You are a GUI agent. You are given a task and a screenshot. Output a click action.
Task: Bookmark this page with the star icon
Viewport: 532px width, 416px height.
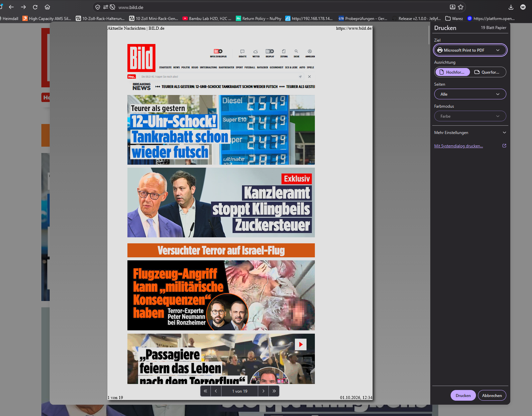461,7
